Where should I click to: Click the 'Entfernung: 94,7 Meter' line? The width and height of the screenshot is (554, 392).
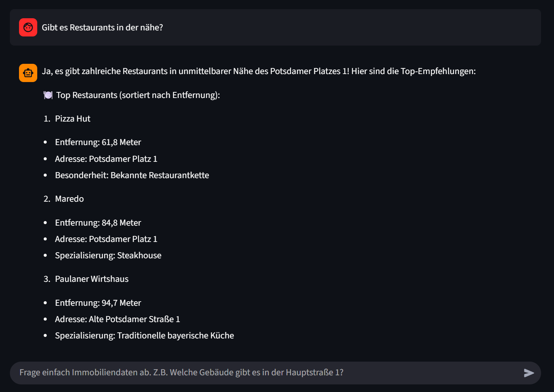[98, 303]
